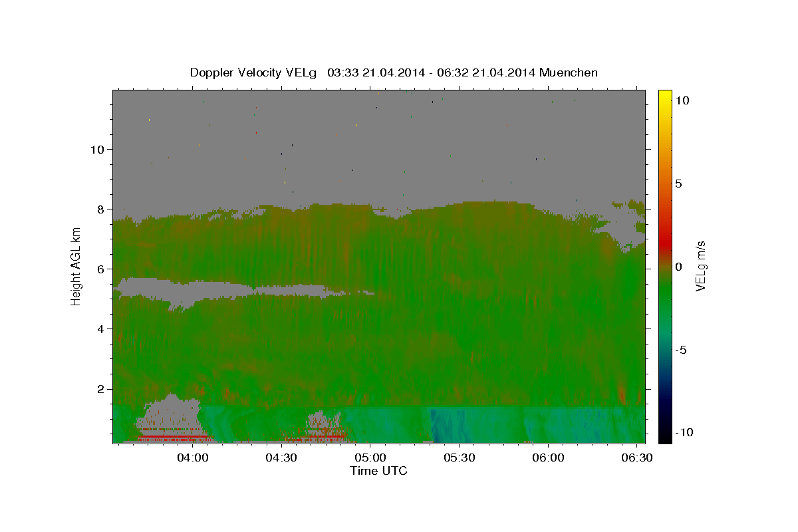Viewport: 798px width, 532px height.
Task: Click the colorbar value label 0
Action: tap(678, 267)
